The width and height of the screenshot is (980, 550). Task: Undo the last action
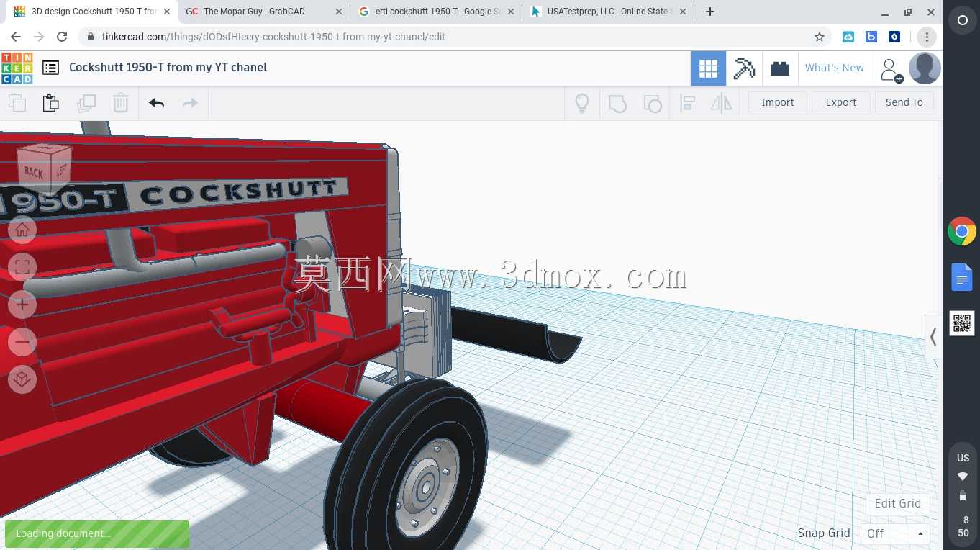pos(157,103)
